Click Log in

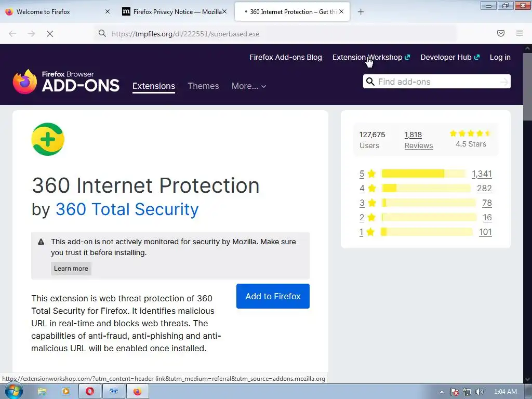pos(500,57)
